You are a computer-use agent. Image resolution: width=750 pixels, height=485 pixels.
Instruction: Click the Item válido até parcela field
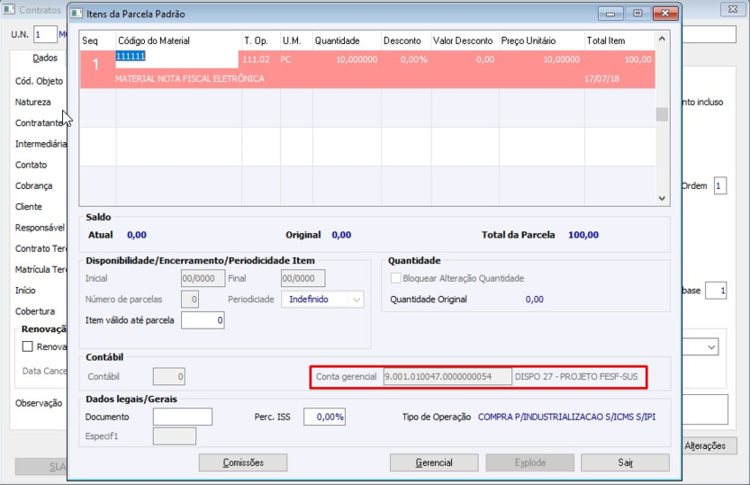203,320
